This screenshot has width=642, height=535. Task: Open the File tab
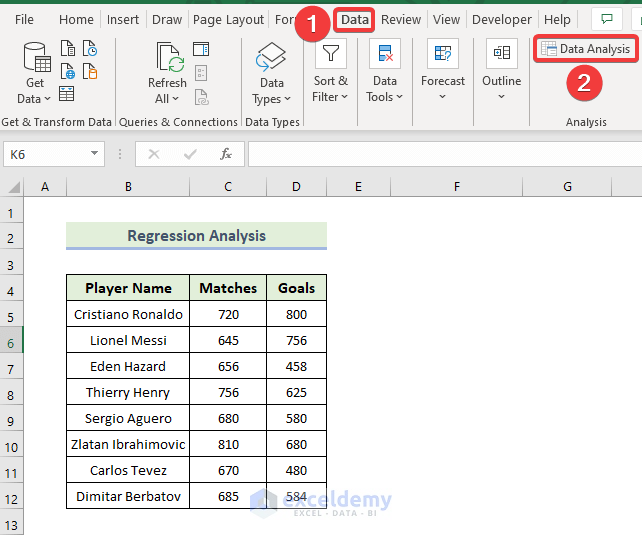24,19
